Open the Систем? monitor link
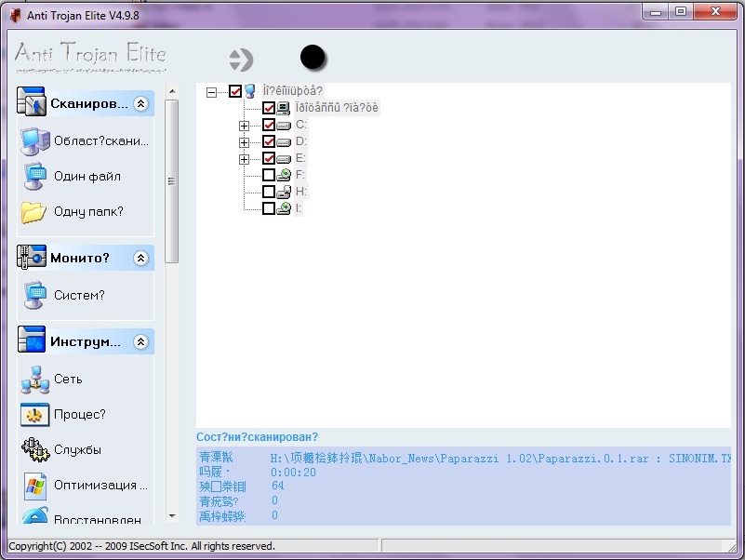 tap(79, 296)
